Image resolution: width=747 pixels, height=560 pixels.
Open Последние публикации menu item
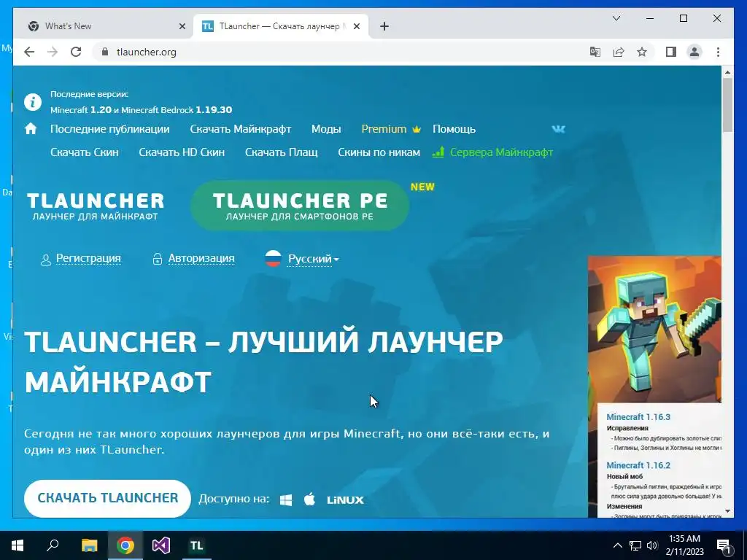point(110,129)
